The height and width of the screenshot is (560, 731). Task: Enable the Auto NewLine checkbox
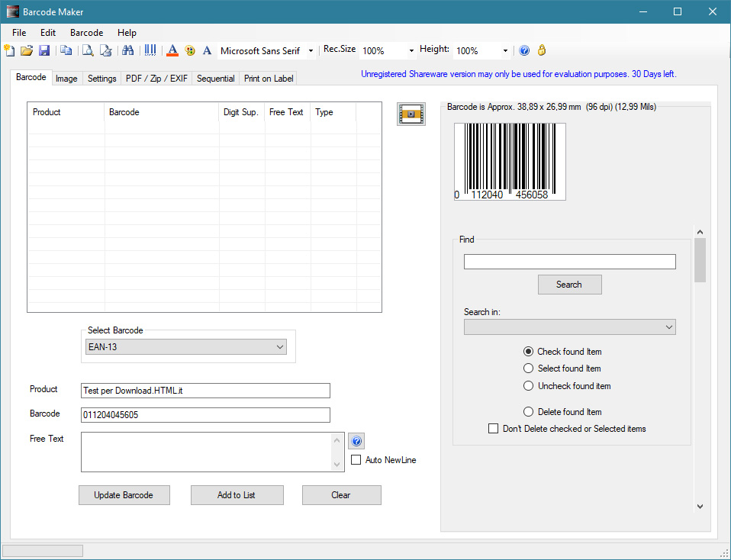(x=356, y=460)
